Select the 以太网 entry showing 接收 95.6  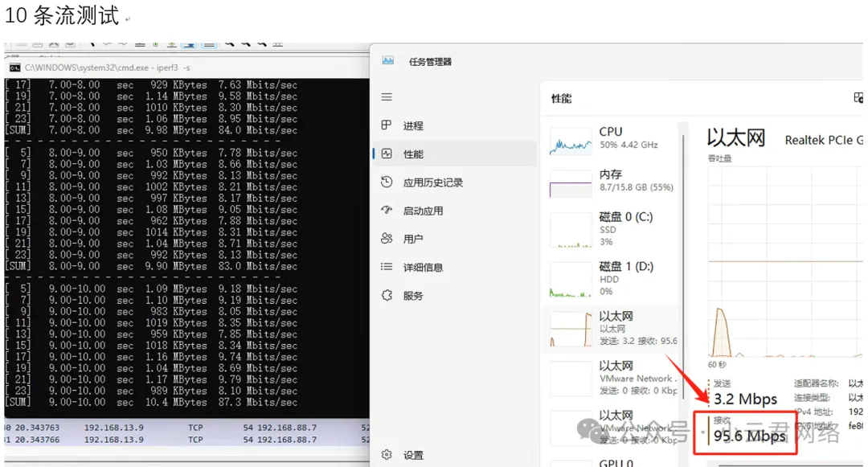point(612,328)
